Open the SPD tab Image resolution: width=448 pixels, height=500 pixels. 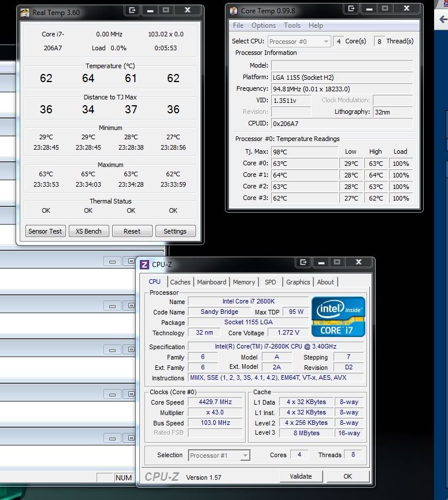(270, 282)
